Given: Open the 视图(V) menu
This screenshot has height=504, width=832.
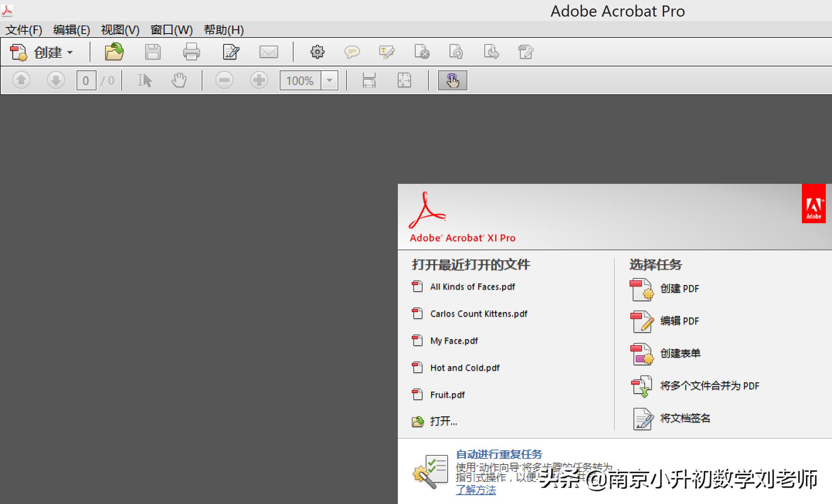Looking at the screenshot, I should [x=120, y=30].
